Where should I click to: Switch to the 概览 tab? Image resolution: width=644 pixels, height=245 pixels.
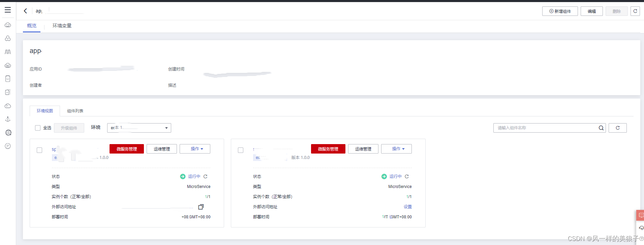pyautogui.click(x=32, y=26)
